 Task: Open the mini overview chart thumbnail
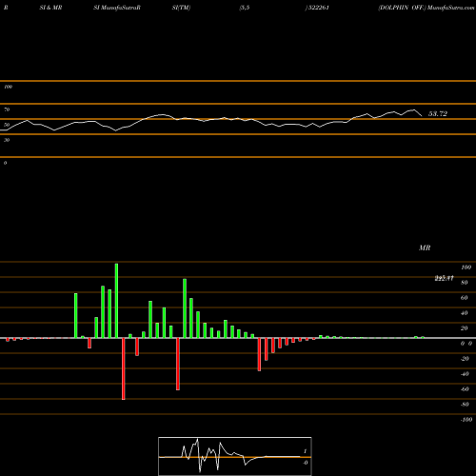coord(235,456)
